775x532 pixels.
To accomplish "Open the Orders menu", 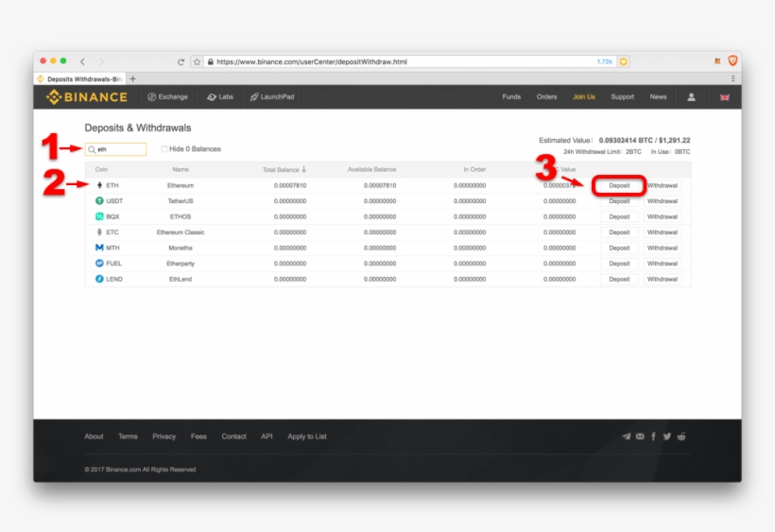I will click(546, 96).
